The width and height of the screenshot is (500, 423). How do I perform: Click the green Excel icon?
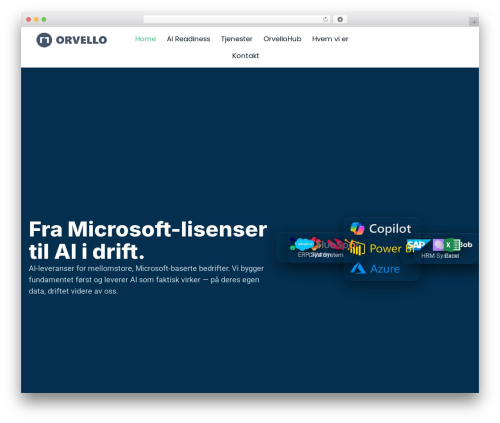[452, 245]
